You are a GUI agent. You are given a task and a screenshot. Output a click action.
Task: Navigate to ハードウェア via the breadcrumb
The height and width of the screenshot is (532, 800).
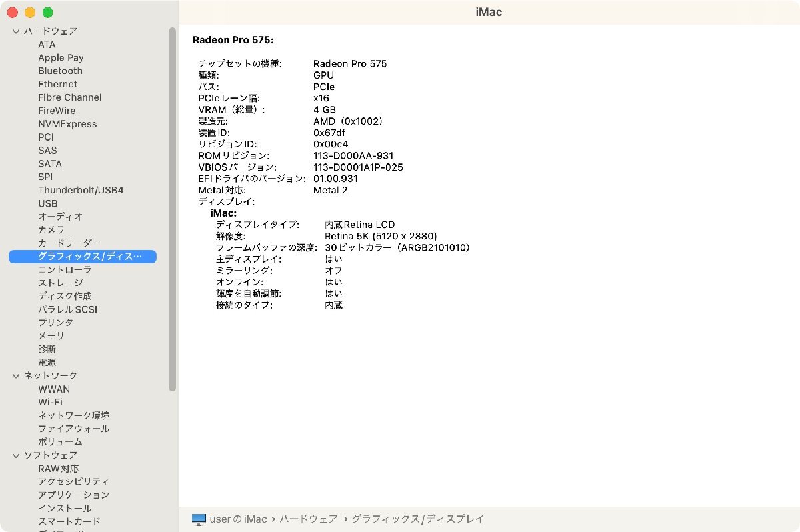[309, 518]
